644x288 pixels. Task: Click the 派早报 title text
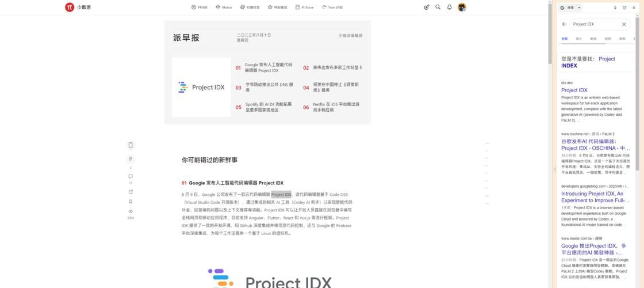[x=186, y=38]
